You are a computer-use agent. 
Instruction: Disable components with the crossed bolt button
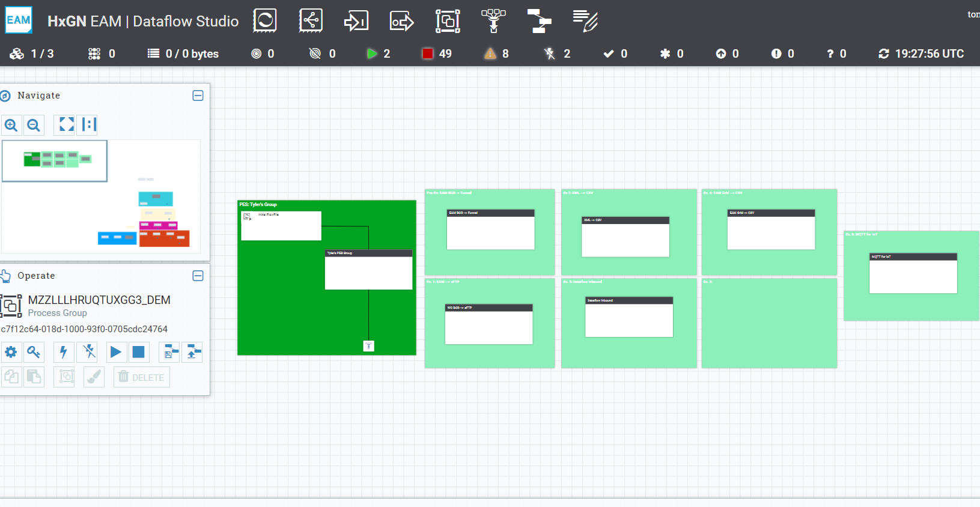pos(87,352)
